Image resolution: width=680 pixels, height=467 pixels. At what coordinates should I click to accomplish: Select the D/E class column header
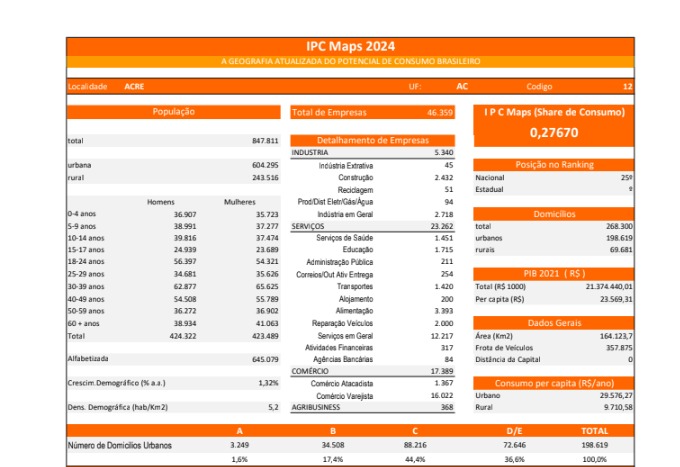[x=515, y=430]
